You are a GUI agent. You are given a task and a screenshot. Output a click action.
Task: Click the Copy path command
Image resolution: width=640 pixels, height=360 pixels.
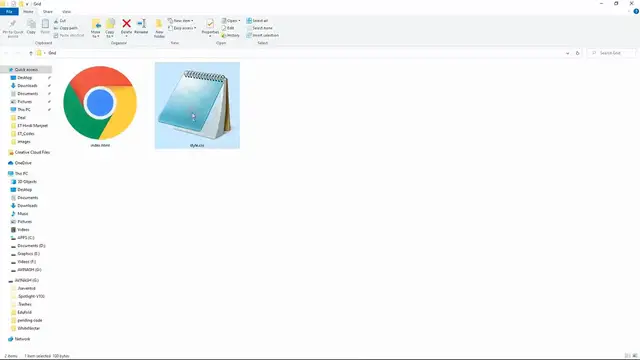pyautogui.click(x=65, y=28)
